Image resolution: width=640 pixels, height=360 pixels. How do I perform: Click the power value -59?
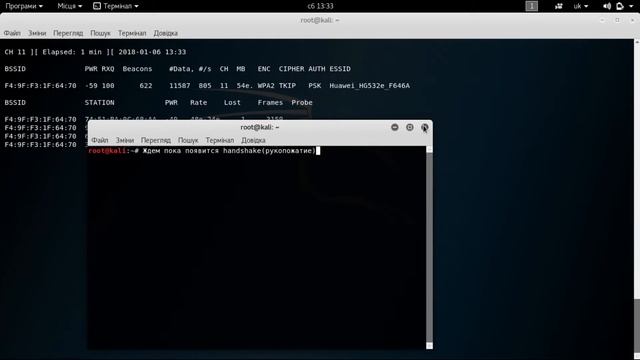pyautogui.click(x=91, y=86)
